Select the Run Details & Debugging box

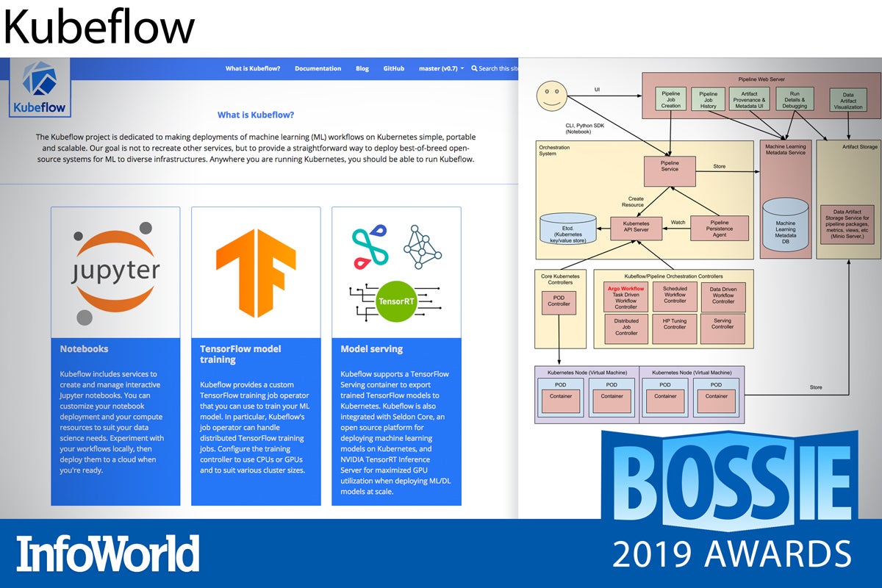pyautogui.click(x=795, y=100)
